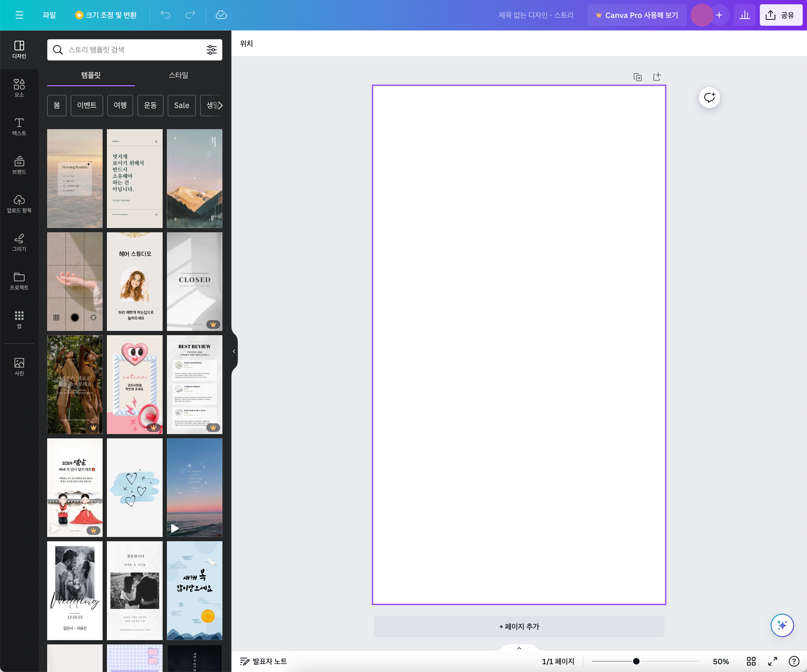The image size is (807, 672).
Task: Open the analytics bar chart icon
Action: tap(744, 15)
